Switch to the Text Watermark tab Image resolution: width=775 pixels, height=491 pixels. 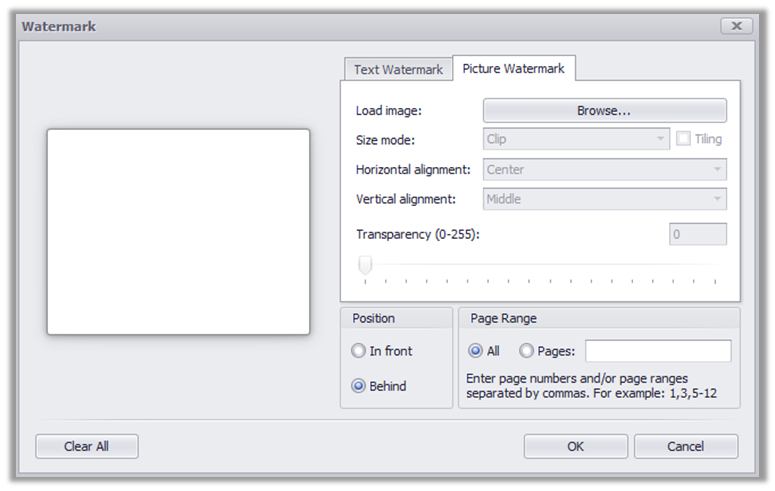coord(398,70)
